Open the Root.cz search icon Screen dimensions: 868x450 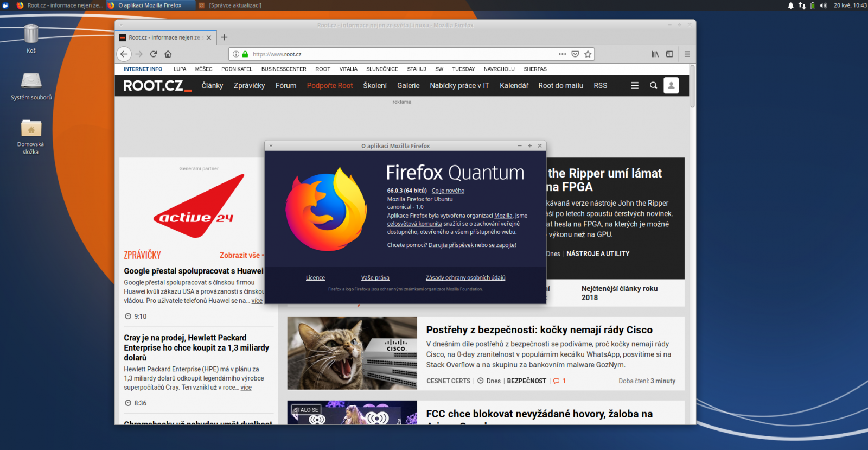click(654, 85)
